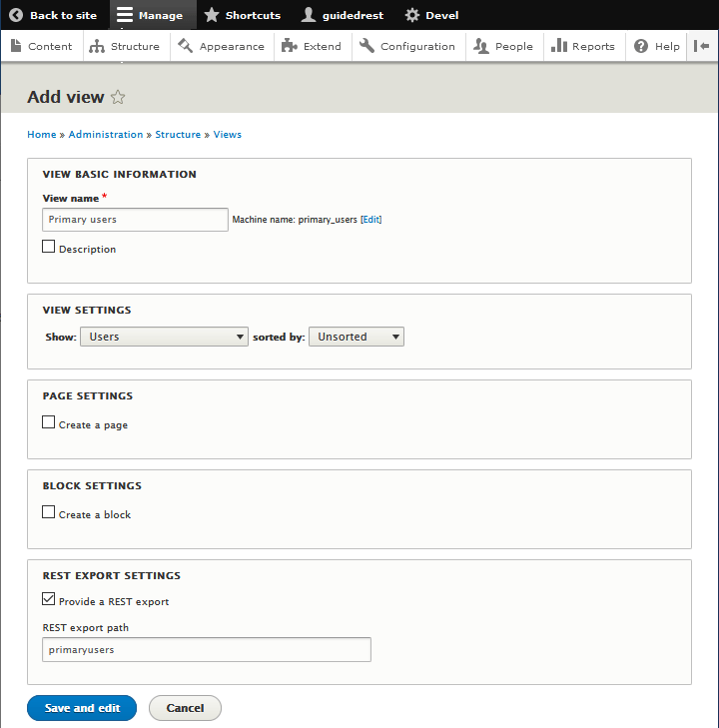Go to the Configuration menu item
This screenshot has width=719, height=728.
[408, 46]
